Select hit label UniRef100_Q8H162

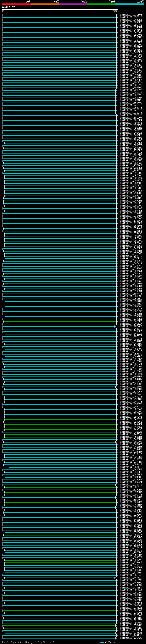coord(131,50)
